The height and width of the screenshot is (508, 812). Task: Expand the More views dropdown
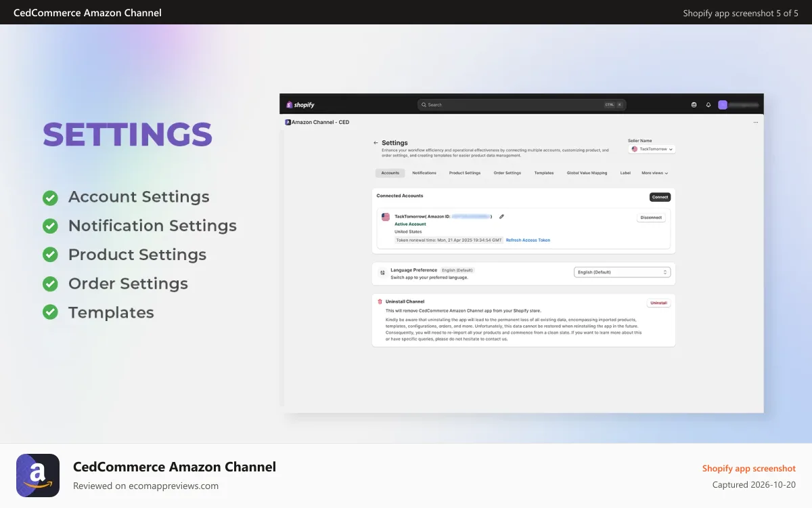(655, 173)
